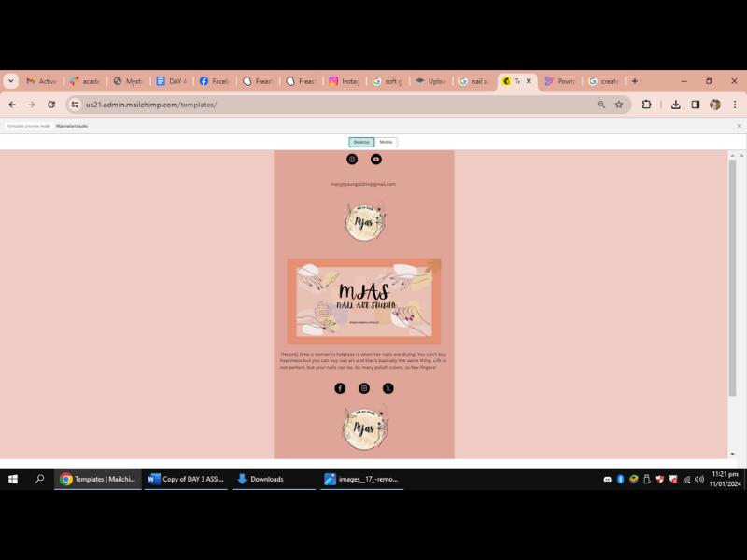Toggle the Chrome side panel icon
This screenshot has height=560, width=747.
click(x=696, y=105)
